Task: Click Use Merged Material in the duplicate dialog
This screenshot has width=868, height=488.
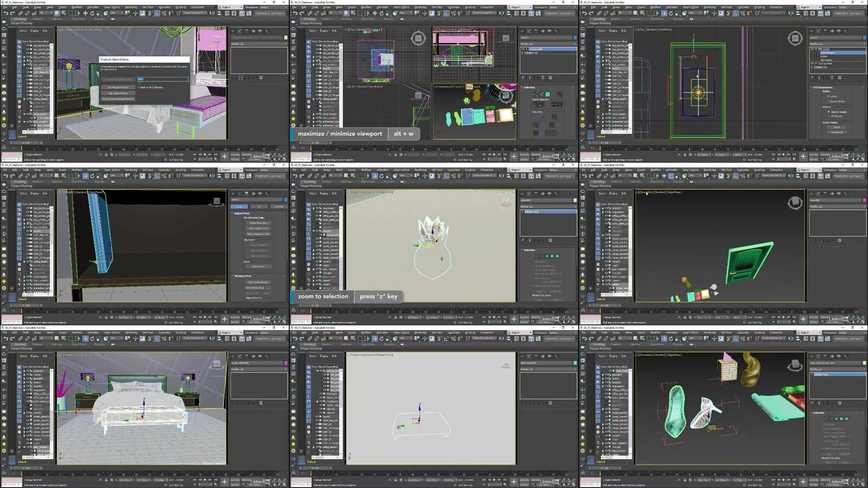Action: 118,87
